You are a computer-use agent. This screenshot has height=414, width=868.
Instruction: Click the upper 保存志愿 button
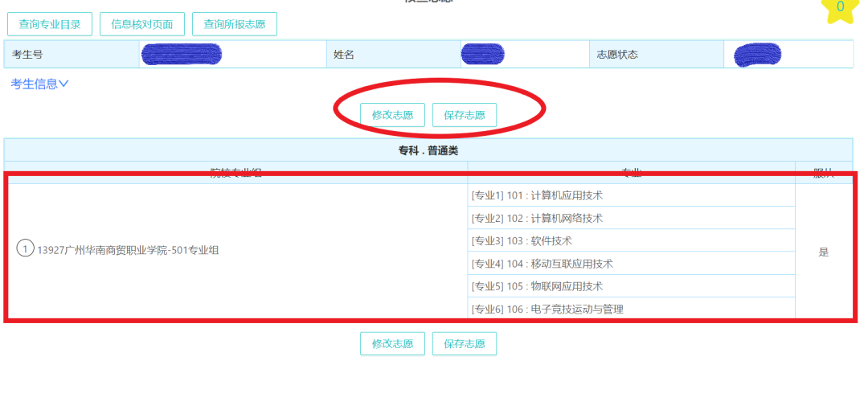[x=465, y=115]
